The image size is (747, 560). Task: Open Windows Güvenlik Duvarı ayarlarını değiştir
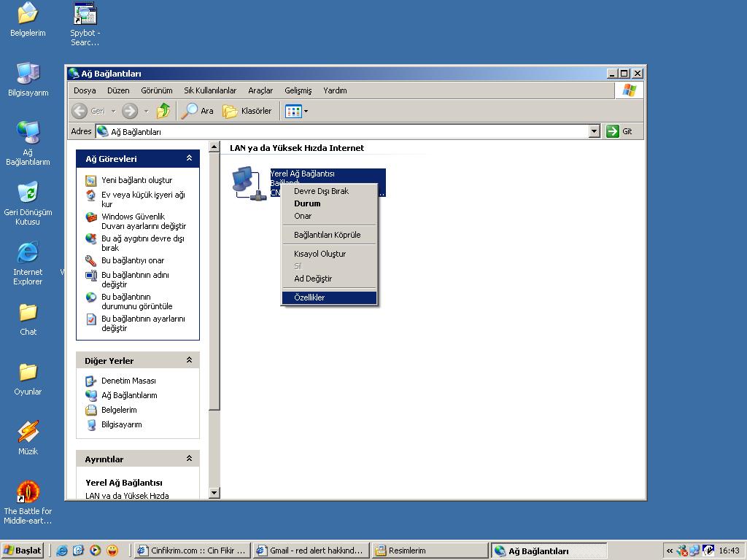pyautogui.click(x=144, y=222)
